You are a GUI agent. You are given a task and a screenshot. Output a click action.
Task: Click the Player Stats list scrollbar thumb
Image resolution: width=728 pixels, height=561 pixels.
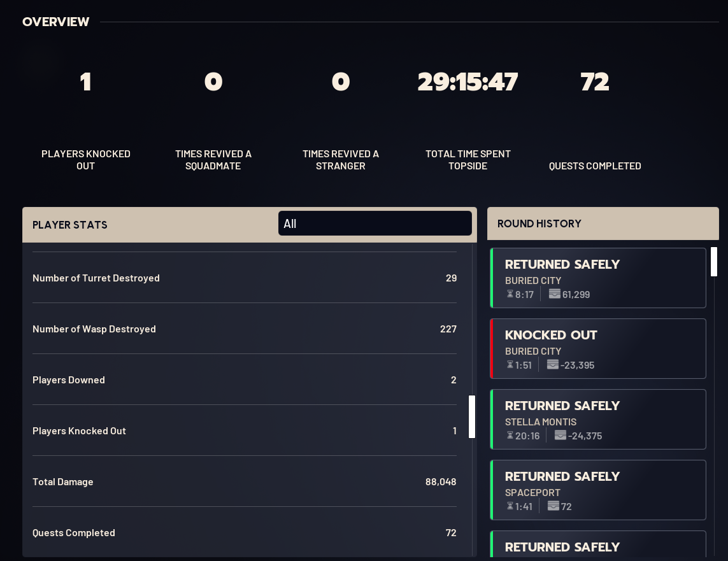472,416
